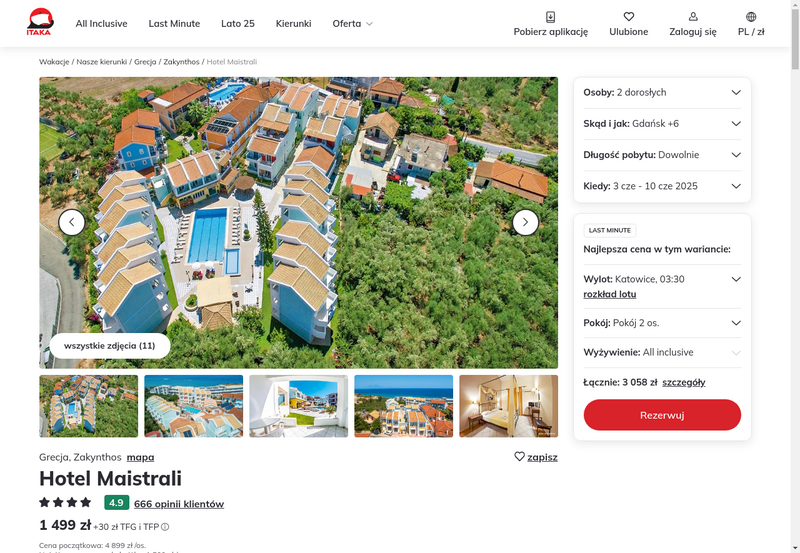Open the Kiedy date dropdown

point(662,186)
